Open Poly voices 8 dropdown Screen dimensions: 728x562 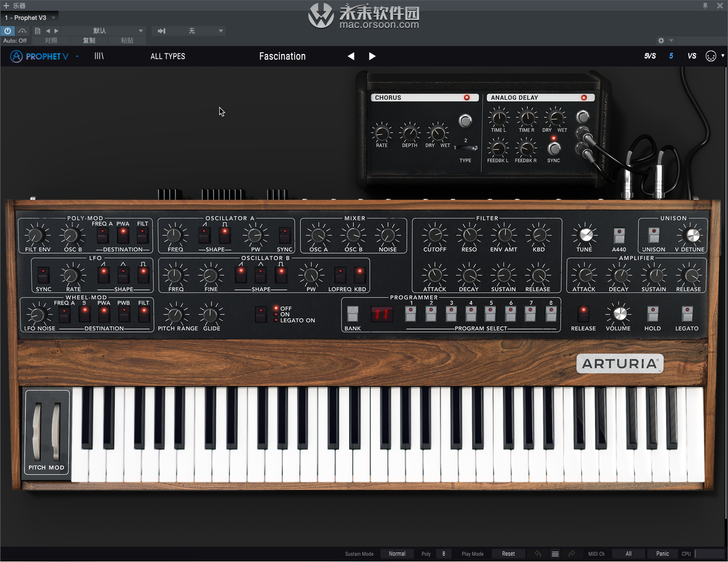444,554
